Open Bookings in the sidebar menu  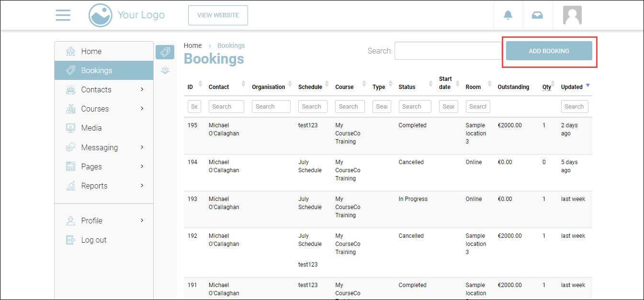(96, 70)
